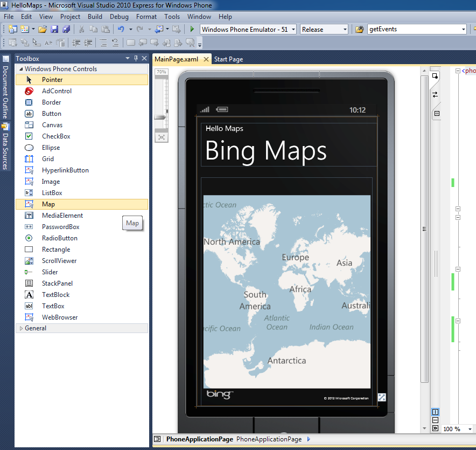Click the Comment Out Lines icon
The image size is (476, 450).
pyautogui.click(x=103, y=43)
